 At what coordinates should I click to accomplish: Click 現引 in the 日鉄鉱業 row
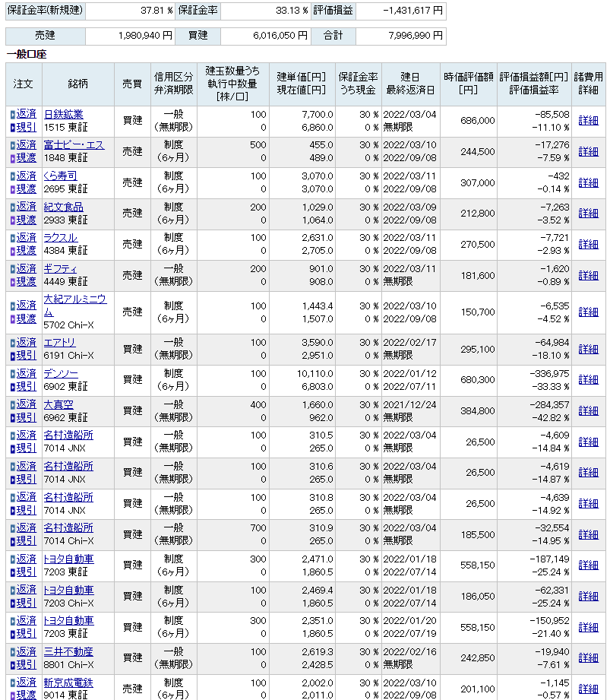coord(27,127)
